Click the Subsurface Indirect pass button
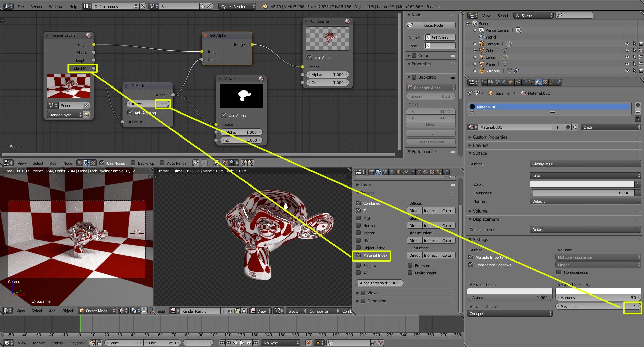This screenshot has height=347, width=644. tap(431, 255)
